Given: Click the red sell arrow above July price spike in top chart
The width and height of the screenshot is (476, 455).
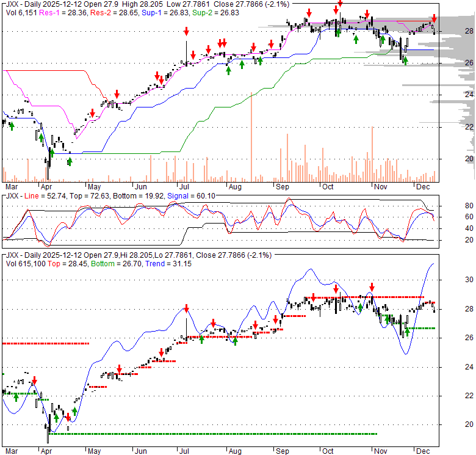Looking at the screenshot, I should pos(186,32).
